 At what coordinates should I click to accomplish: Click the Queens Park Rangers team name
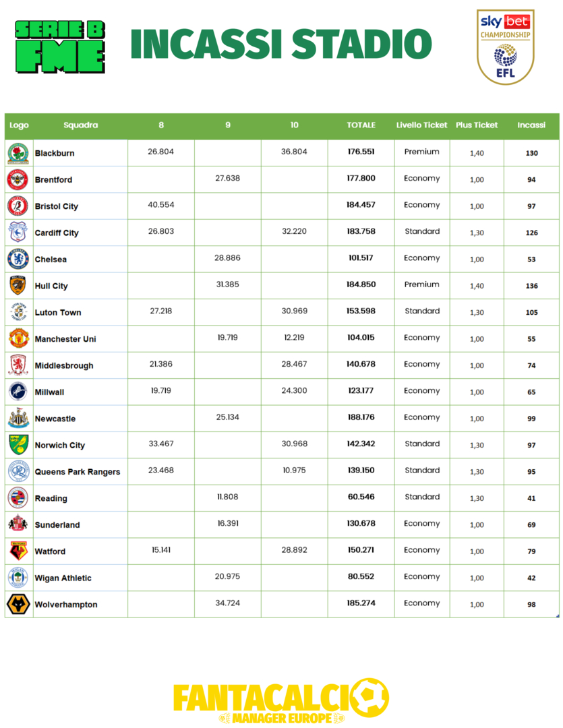[x=78, y=472]
